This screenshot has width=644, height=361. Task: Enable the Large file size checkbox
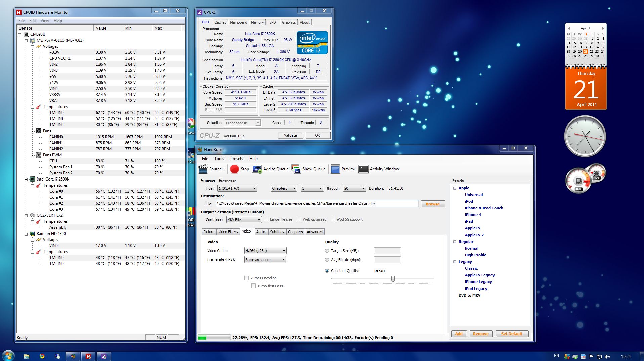click(x=266, y=219)
